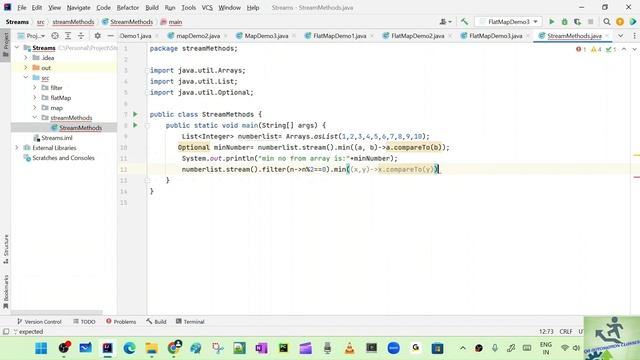Expand the flatMap package
Image resolution: width=640 pixels, height=360 pixels.
coord(35,98)
